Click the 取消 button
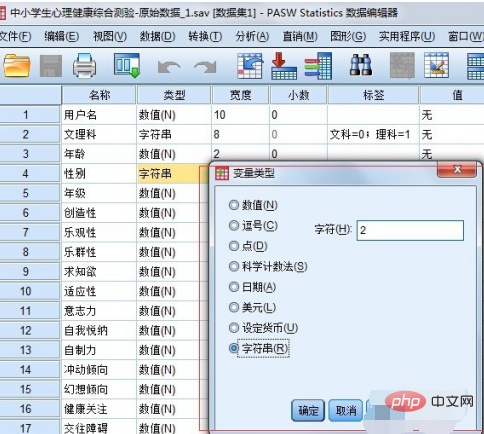Image resolution: width=484 pixels, height=434 pixels. (x=346, y=410)
